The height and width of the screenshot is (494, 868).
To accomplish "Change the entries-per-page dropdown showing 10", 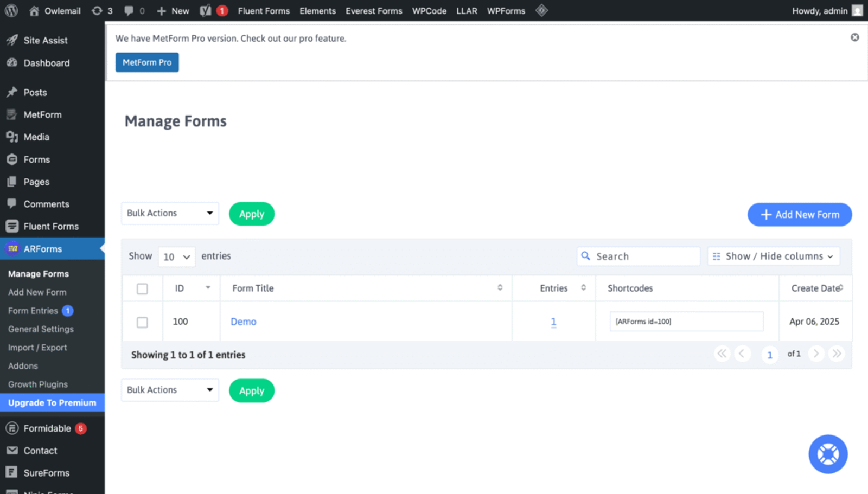I will coord(177,257).
